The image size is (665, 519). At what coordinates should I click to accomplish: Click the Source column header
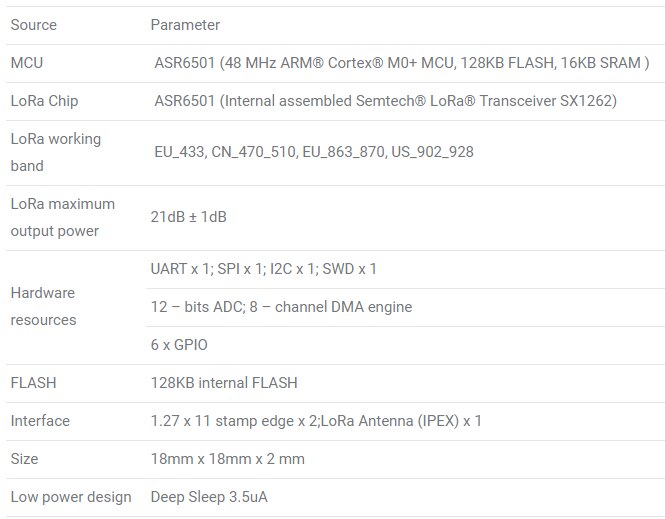pyautogui.click(x=34, y=25)
